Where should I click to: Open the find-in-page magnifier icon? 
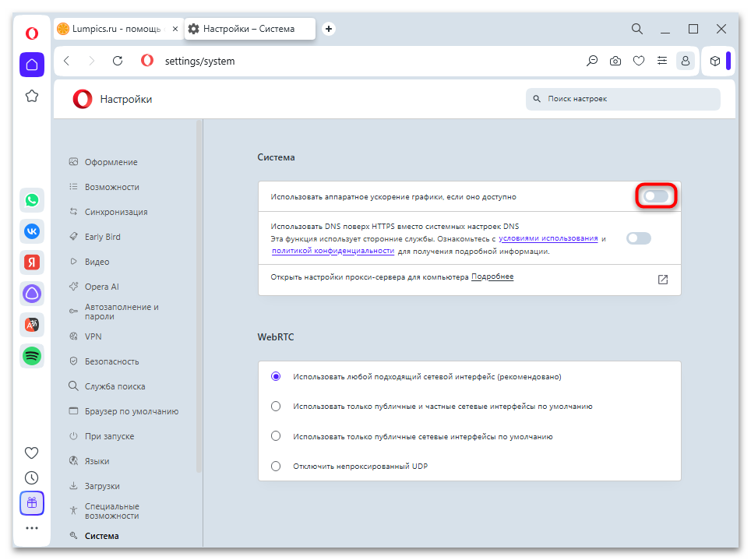pos(592,61)
